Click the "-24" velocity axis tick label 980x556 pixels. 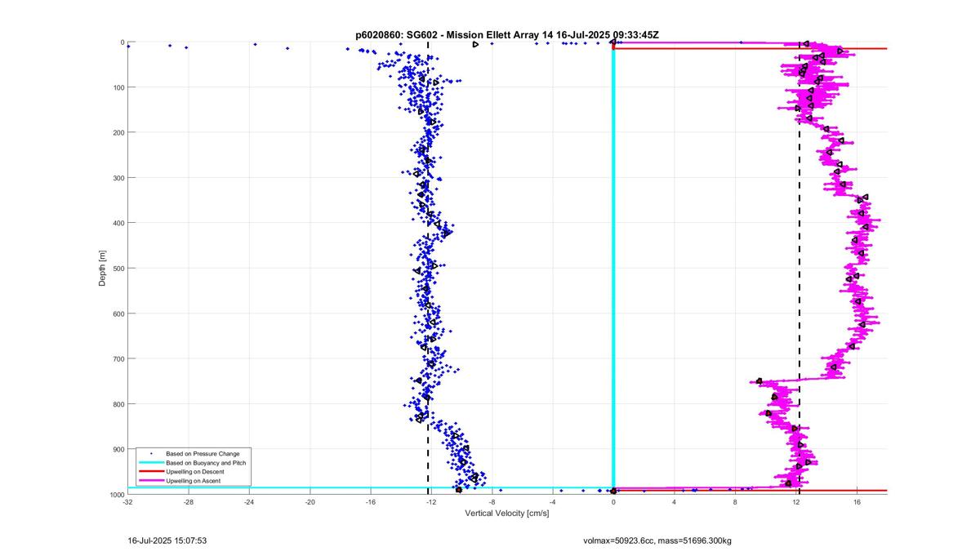(249, 502)
